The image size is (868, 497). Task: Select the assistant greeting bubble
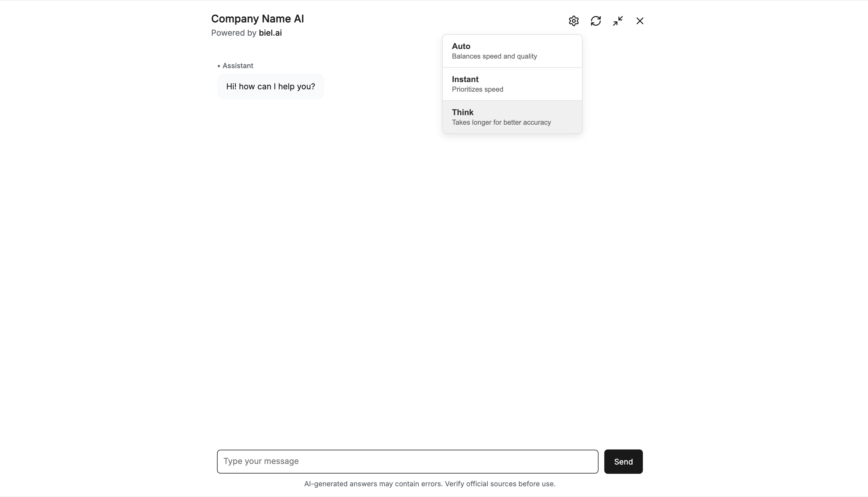[x=270, y=86]
